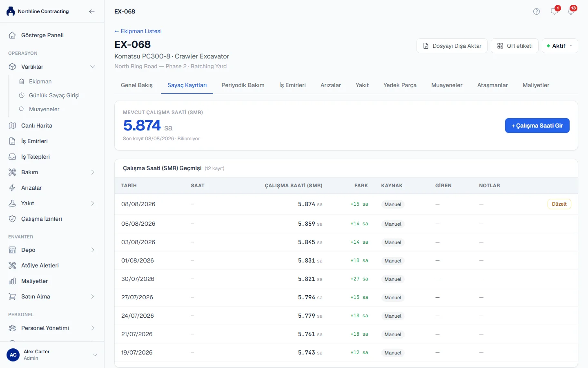
Task: Click the Bakım tools icon
Action: (12, 172)
